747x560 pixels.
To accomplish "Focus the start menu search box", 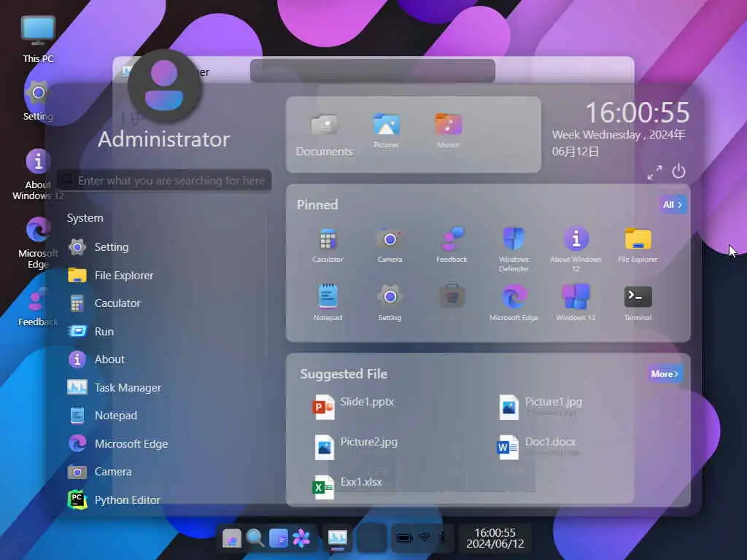I will tap(164, 181).
